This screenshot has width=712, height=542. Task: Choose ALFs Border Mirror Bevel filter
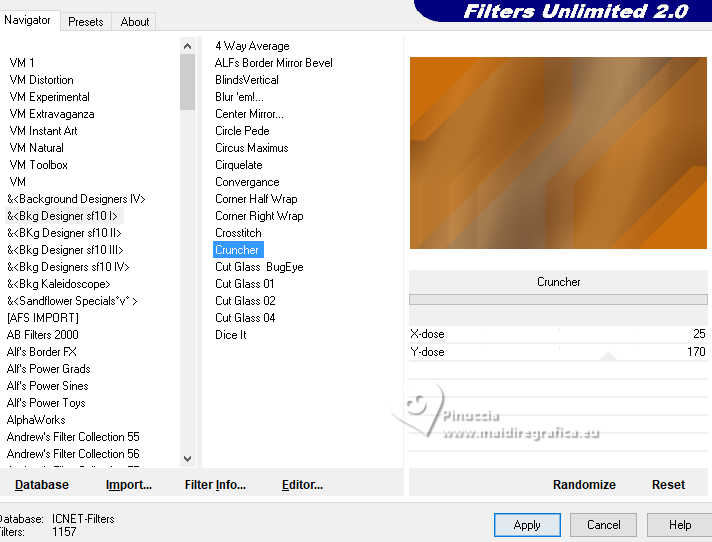tap(274, 63)
